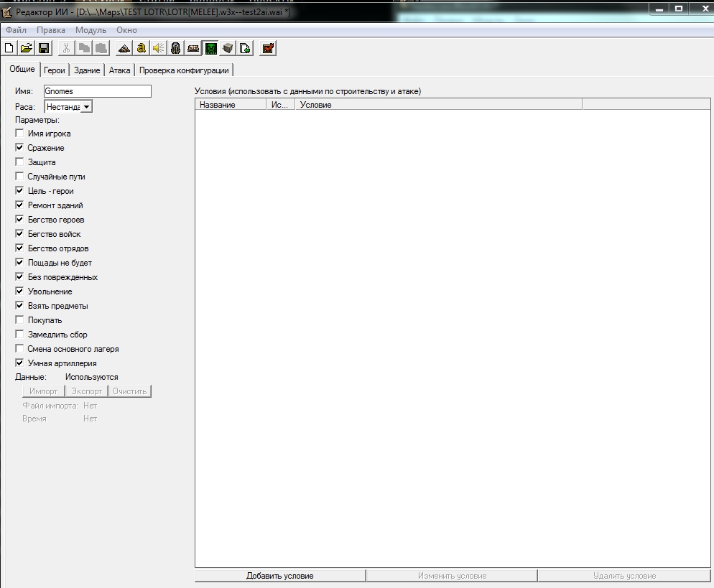Click the scissors Cut icon

coord(67,48)
